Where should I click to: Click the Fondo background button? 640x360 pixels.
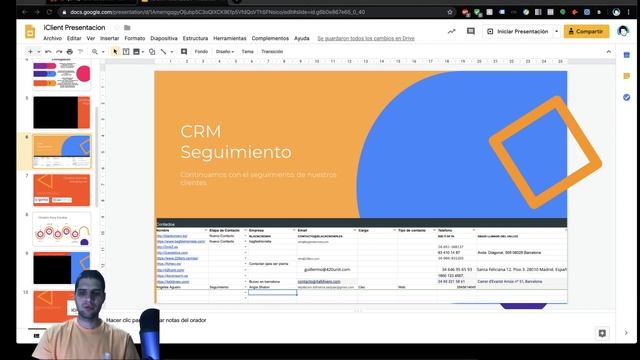(201, 51)
